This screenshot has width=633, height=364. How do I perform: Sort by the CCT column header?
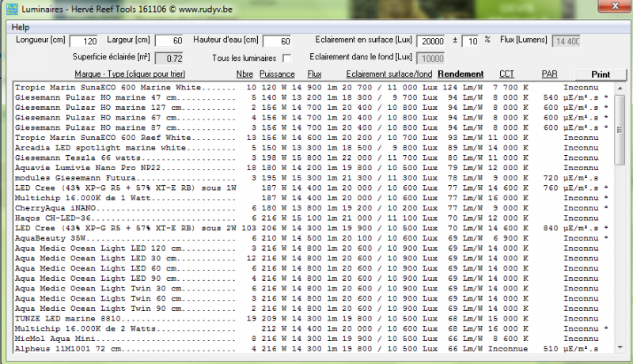[506, 74]
